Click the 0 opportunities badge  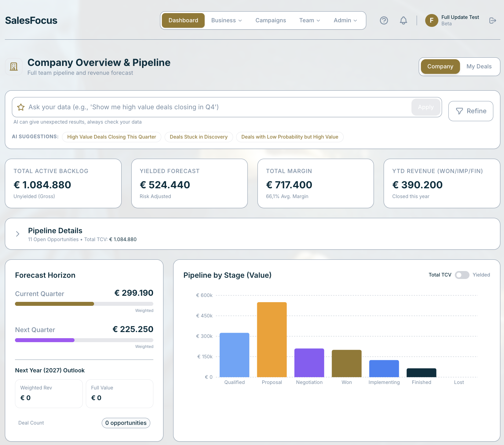coord(126,423)
